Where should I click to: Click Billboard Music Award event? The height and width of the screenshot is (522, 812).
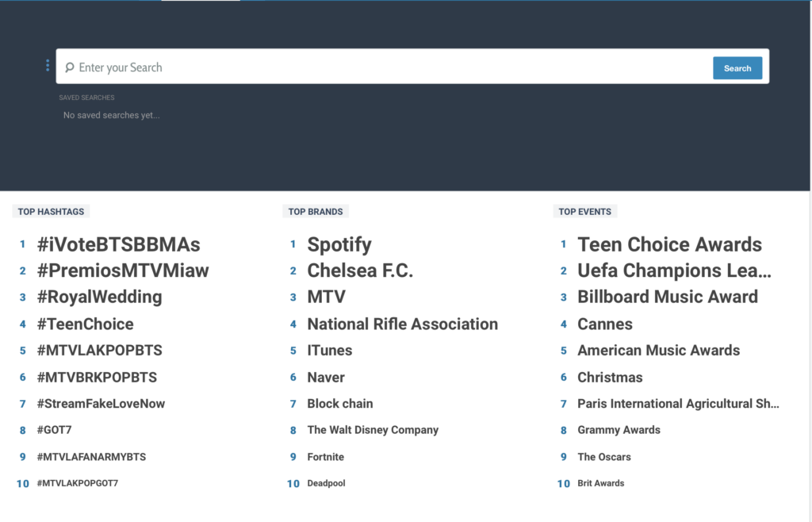pyautogui.click(x=667, y=297)
